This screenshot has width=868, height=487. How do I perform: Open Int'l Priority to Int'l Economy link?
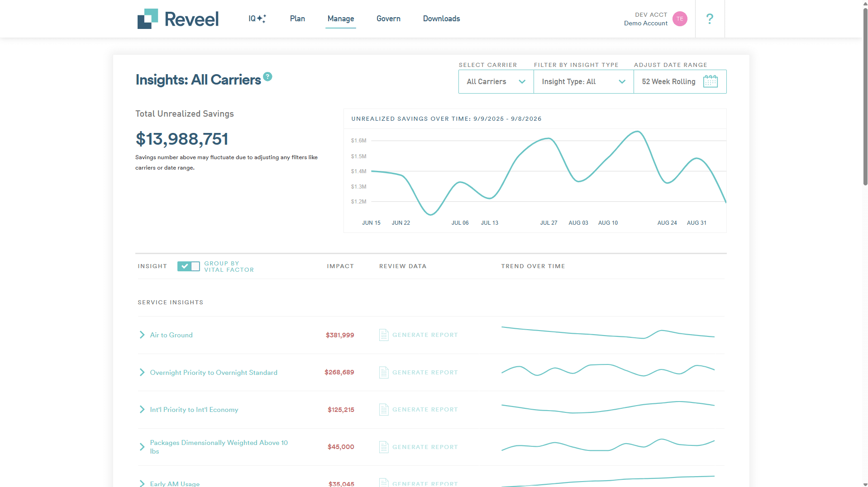point(194,410)
